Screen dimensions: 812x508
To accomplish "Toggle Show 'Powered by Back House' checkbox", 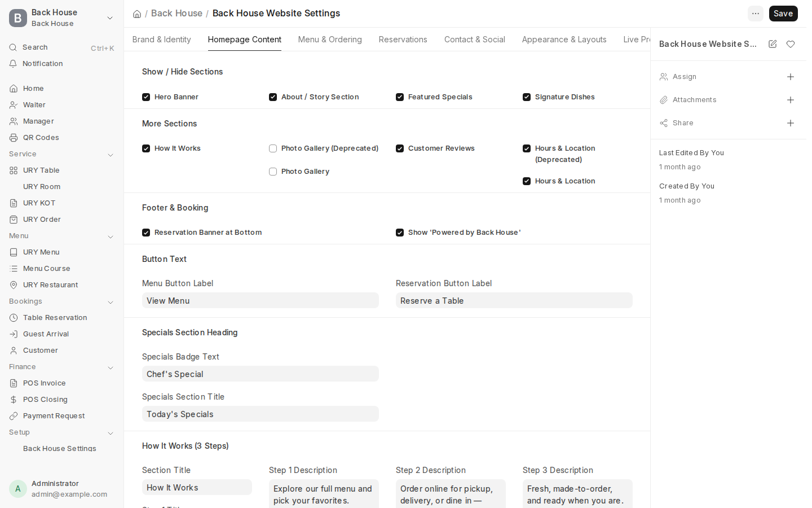I will (x=400, y=233).
